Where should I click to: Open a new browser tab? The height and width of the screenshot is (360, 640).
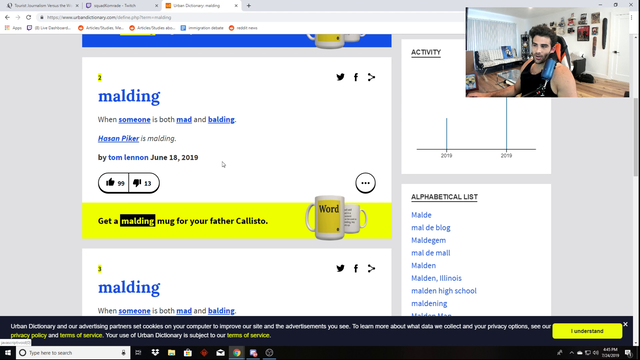click(249, 6)
